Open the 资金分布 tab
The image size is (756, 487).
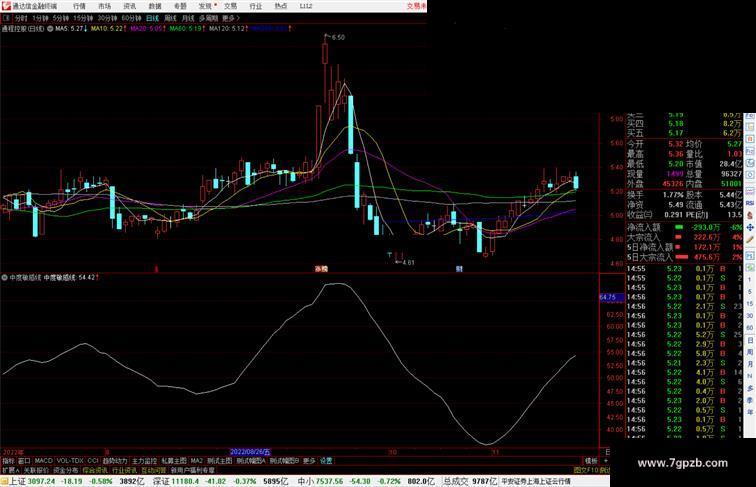pyautogui.click(x=66, y=470)
